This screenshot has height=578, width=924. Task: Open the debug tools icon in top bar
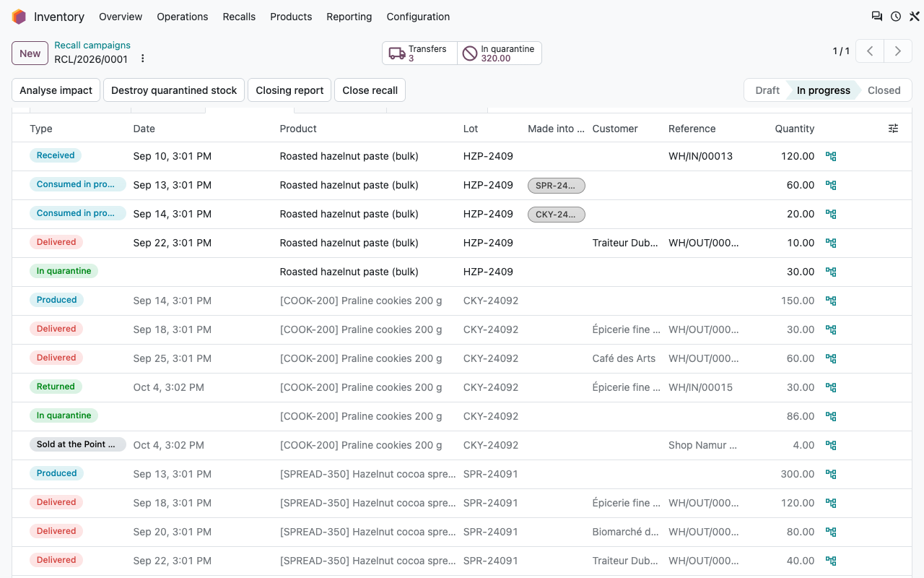tap(915, 17)
